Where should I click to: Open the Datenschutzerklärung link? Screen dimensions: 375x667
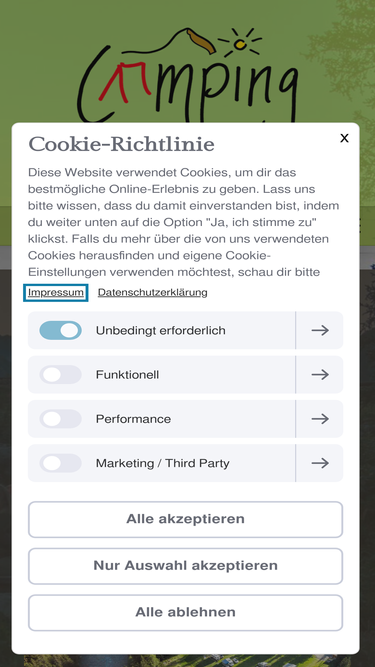point(153,293)
